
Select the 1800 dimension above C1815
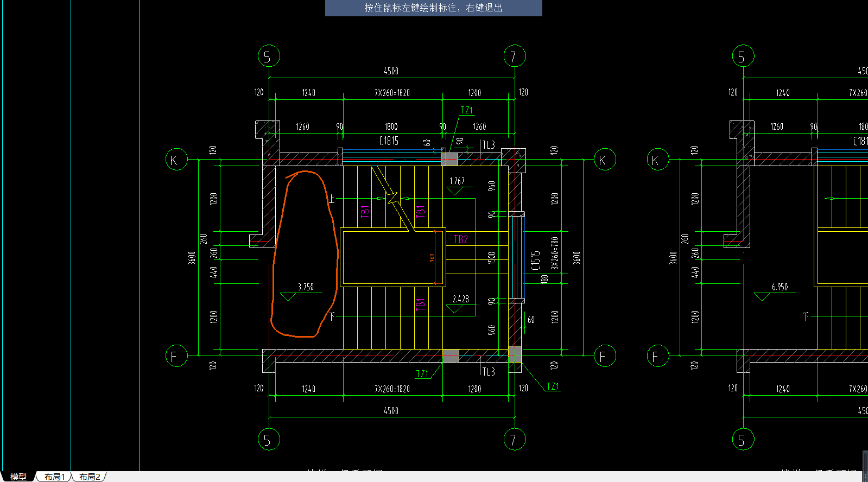[x=391, y=126]
